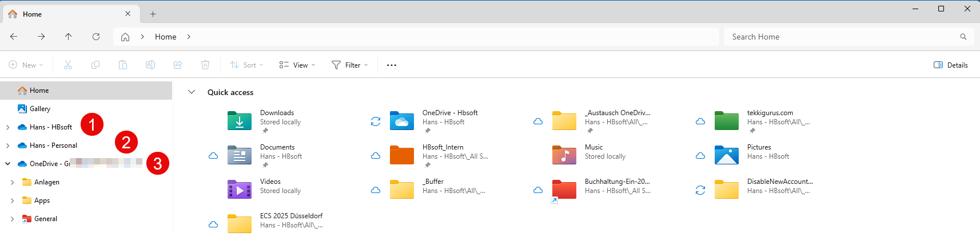Select Gallery in the navigation pane

click(x=40, y=109)
